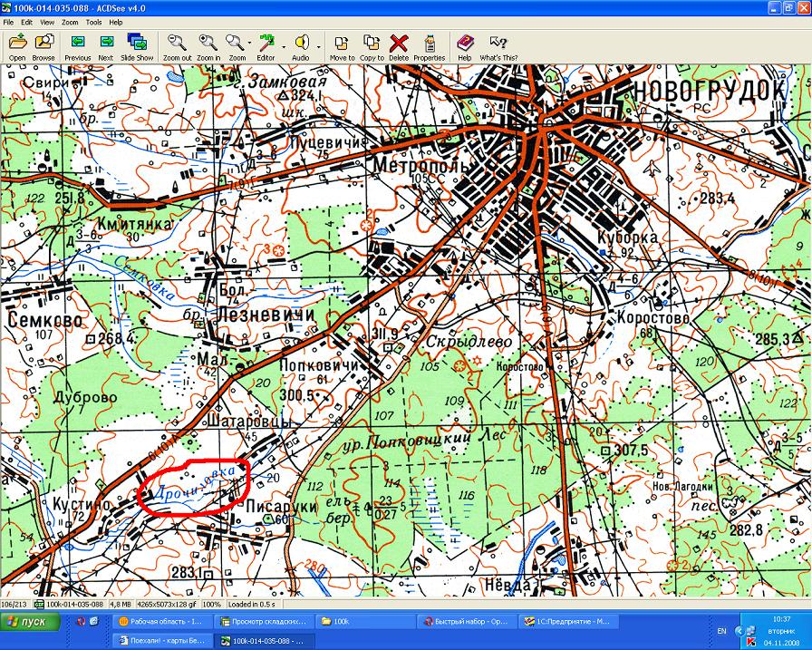Open the Tools menu

[93, 22]
